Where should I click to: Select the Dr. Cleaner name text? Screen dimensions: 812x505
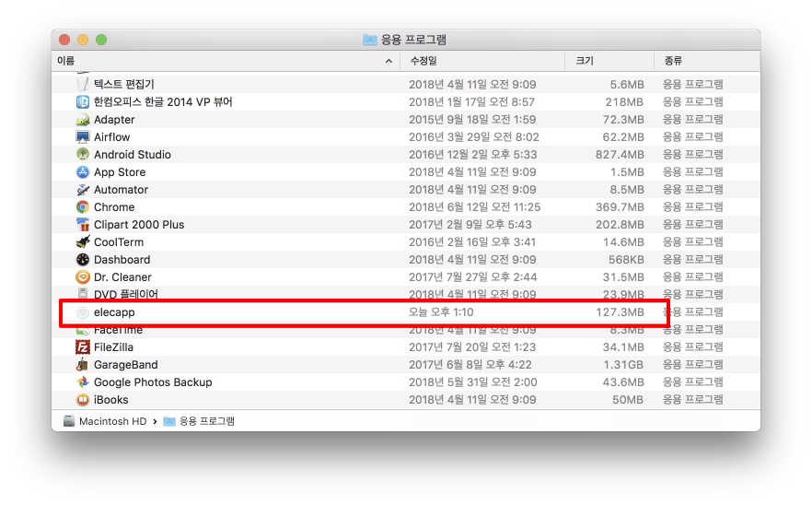coord(122,277)
